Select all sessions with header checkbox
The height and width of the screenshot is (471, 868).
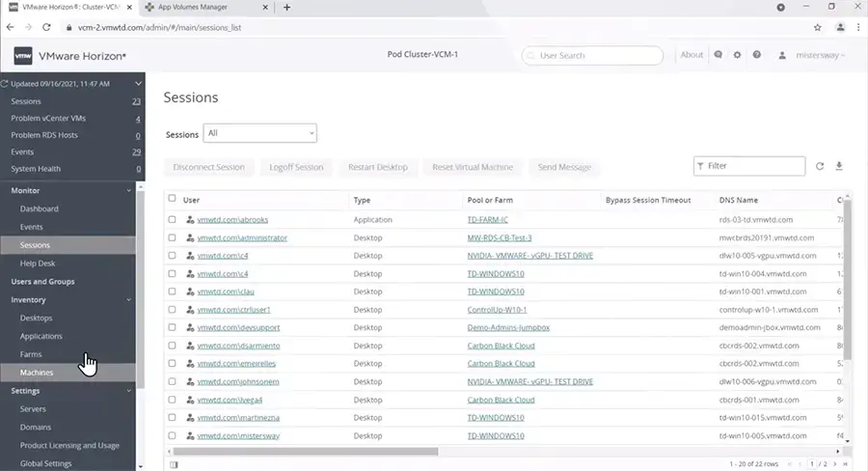[173, 199]
